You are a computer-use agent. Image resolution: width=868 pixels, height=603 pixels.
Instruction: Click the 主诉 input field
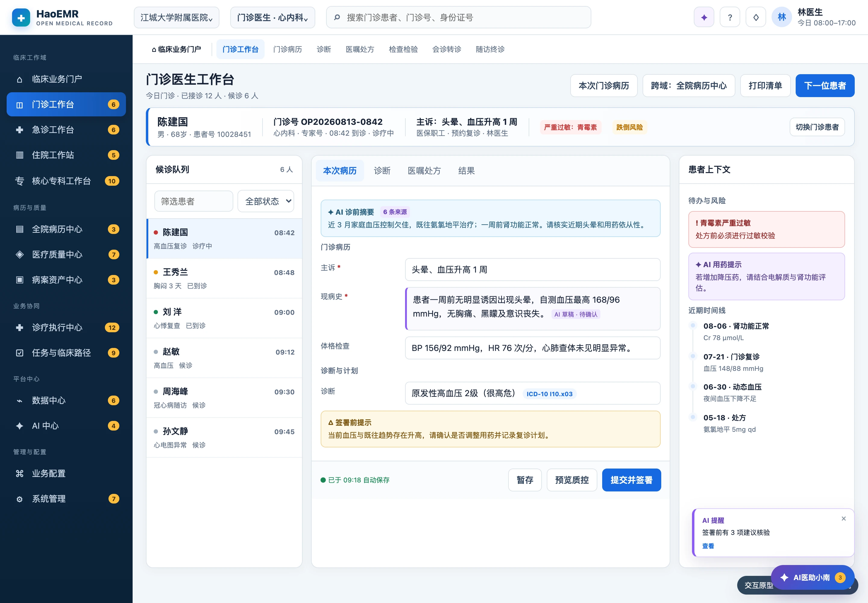tap(533, 269)
